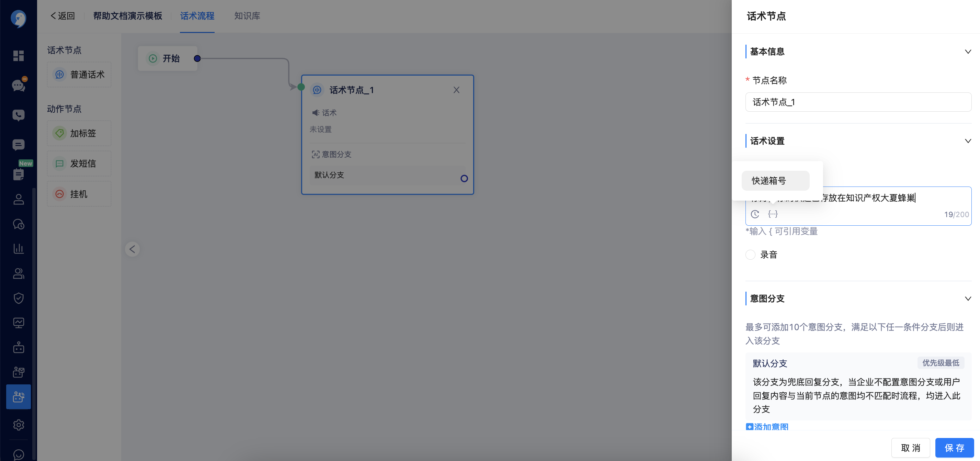Screen dimensions: 980x461
Task: Click the insert variable braces icon
Action: pyautogui.click(x=773, y=214)
